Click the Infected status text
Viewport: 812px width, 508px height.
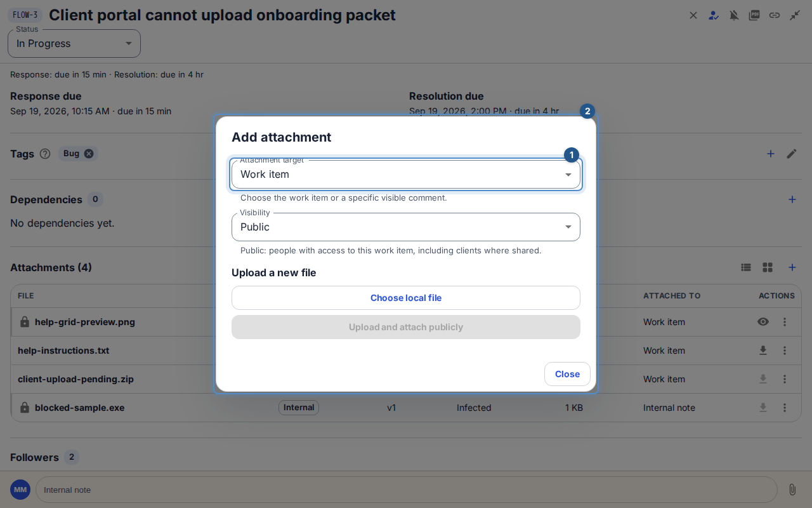pos(474,408)
